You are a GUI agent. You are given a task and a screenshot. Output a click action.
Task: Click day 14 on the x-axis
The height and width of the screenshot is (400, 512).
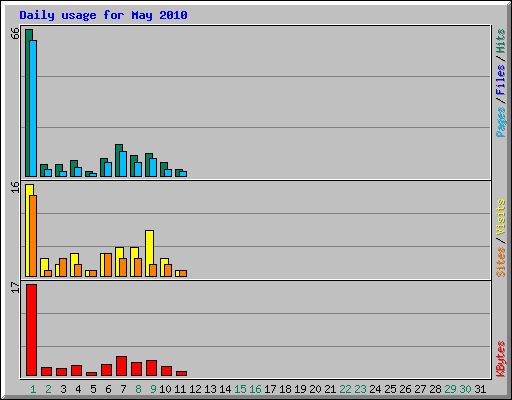pyautogui.click(x=225, y=389)
